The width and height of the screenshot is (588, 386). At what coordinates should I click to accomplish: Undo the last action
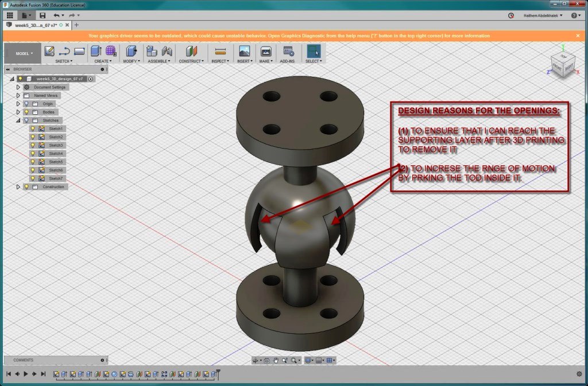56,15
